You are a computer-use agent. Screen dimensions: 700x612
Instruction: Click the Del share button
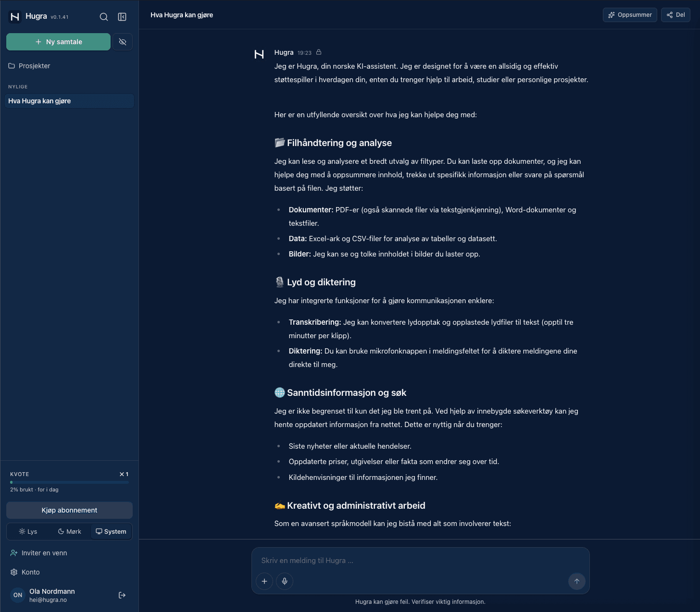pyautogui.click(x=675, y=15)
